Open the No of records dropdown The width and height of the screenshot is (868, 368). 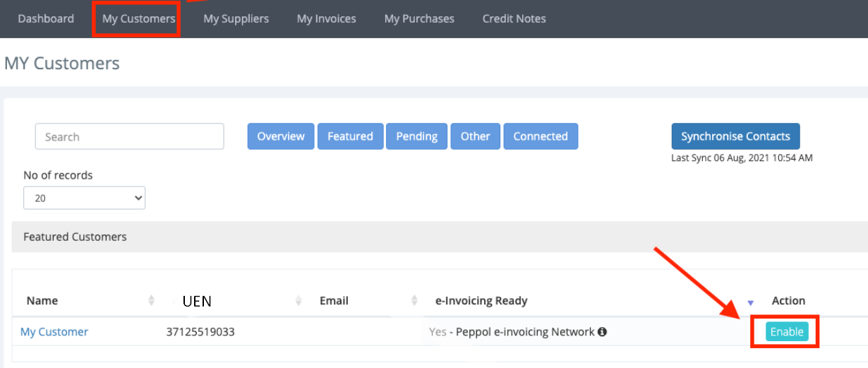coord(84,198)
